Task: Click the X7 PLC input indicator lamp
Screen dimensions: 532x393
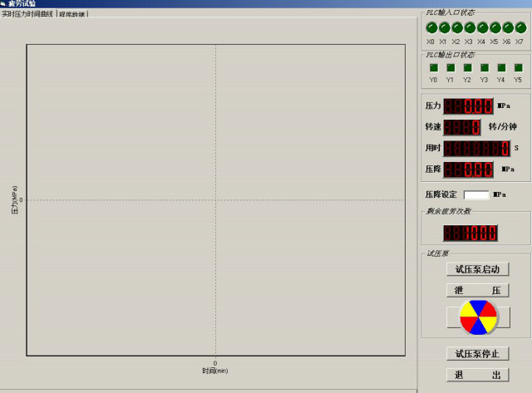Action: click(x=520, y=28)
